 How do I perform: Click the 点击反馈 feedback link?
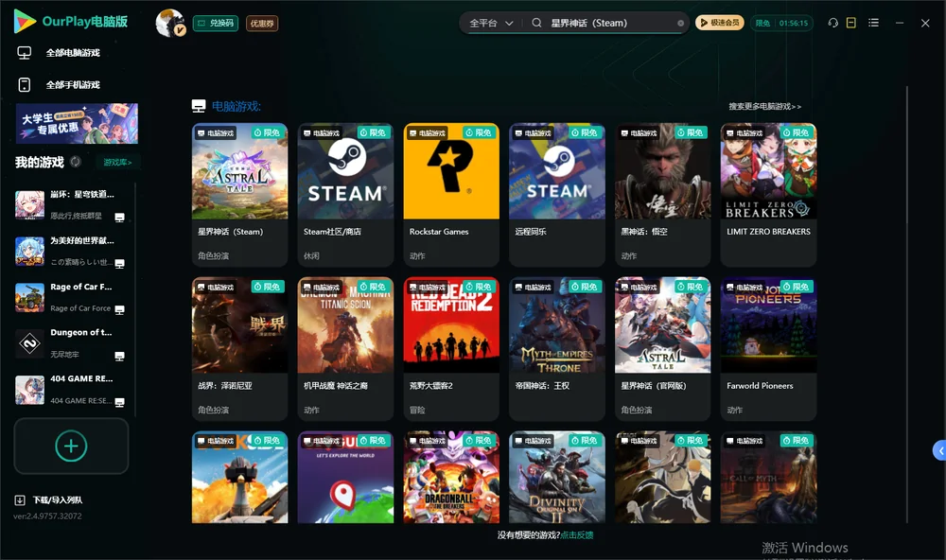tap(577, 534)
